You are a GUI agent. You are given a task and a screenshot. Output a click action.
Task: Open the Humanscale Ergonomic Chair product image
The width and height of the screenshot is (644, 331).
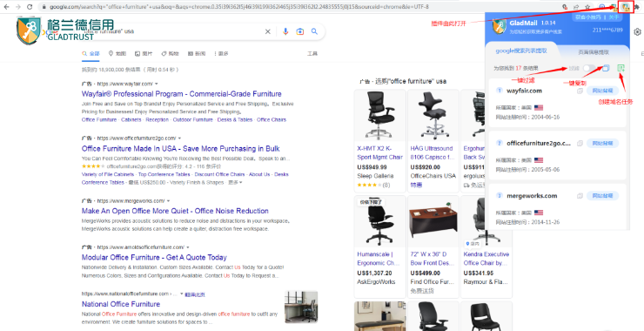point(380,222)
